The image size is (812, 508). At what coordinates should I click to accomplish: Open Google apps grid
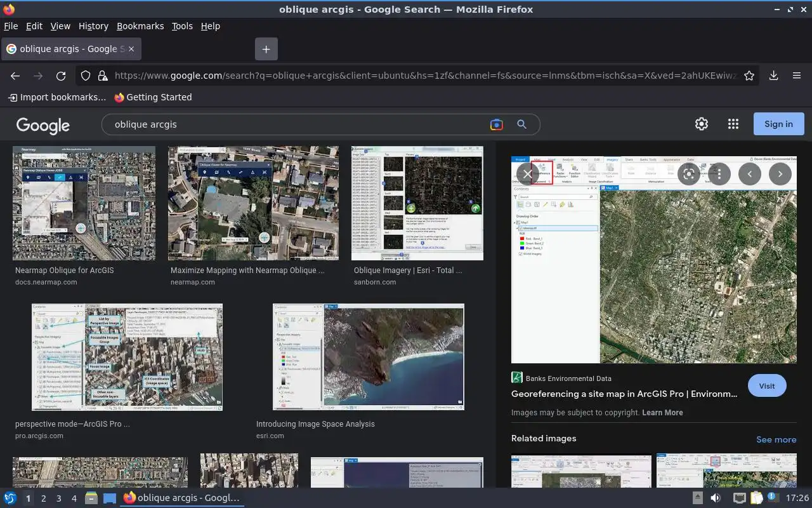click(733, 124)
